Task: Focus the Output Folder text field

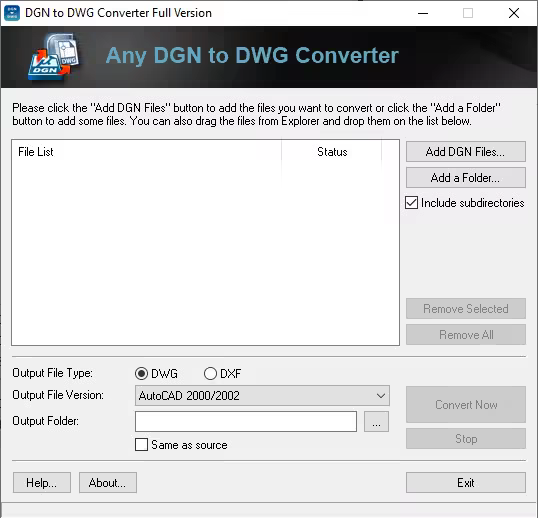Action: pos(246,422)
